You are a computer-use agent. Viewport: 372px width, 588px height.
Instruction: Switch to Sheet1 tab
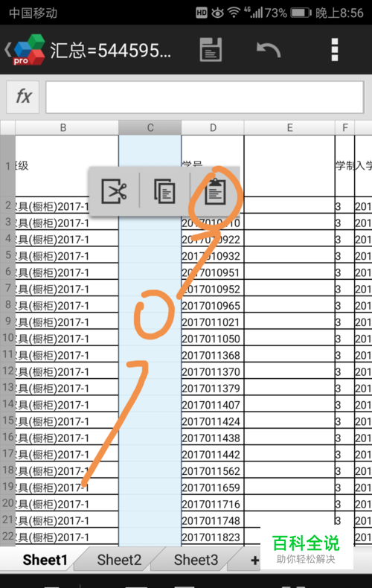(45, 560)
